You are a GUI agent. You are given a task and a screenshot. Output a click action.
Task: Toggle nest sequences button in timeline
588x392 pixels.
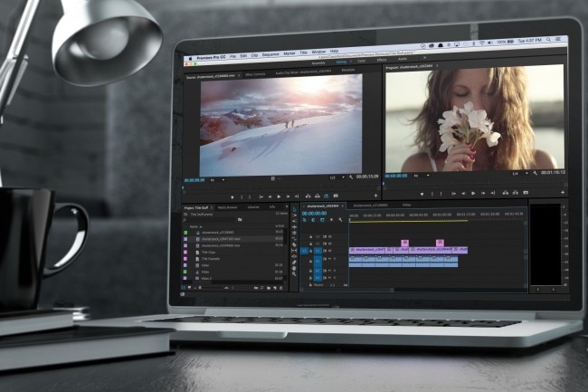pyautogui.click(x=305, y=220)
